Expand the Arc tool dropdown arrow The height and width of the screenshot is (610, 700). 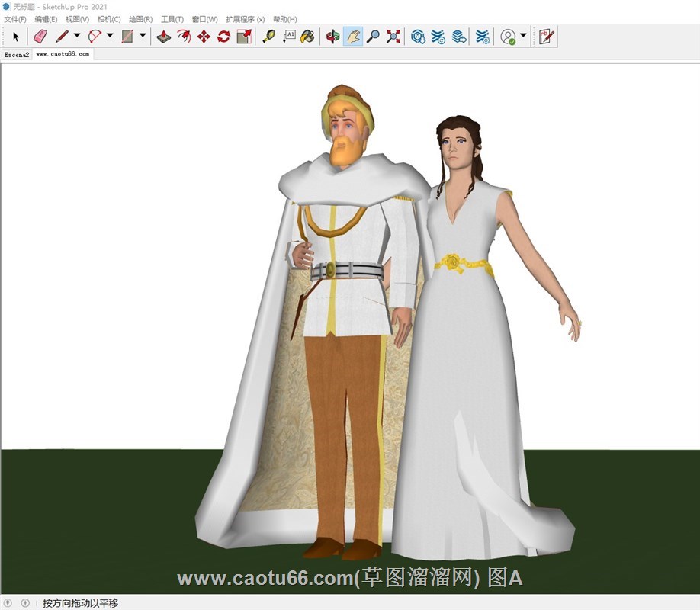(110, 36)
